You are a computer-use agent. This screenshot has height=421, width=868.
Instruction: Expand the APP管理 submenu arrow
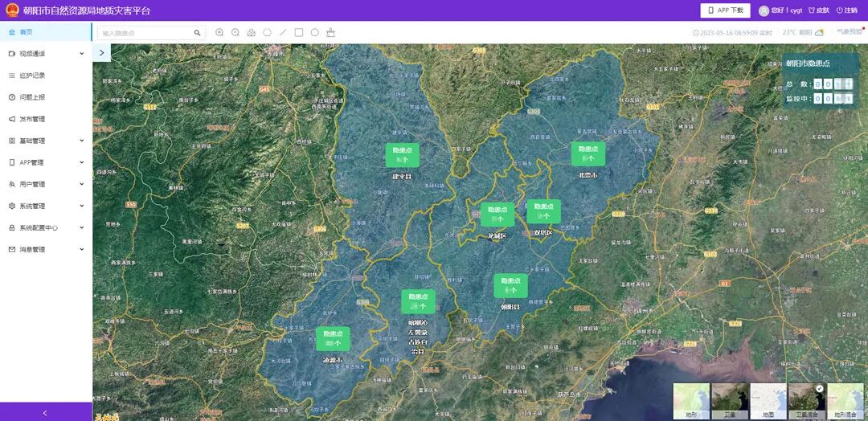82,162
